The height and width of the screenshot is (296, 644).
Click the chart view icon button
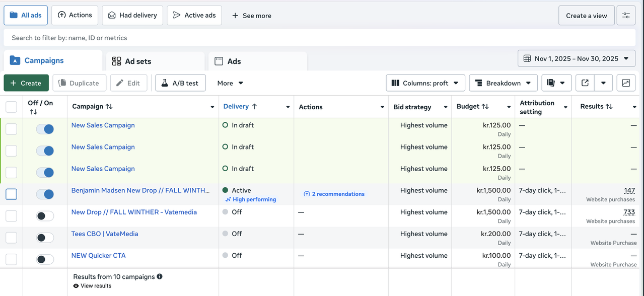coord(626,83)
